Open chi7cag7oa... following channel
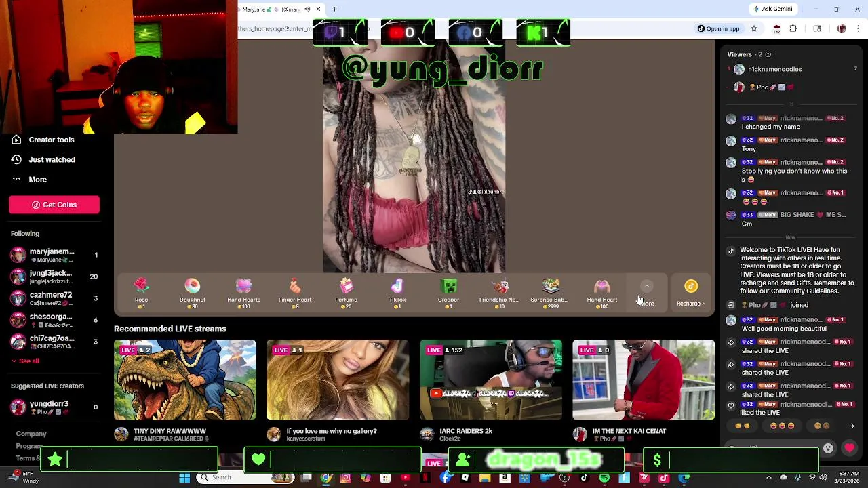 [x=54, y=342]
